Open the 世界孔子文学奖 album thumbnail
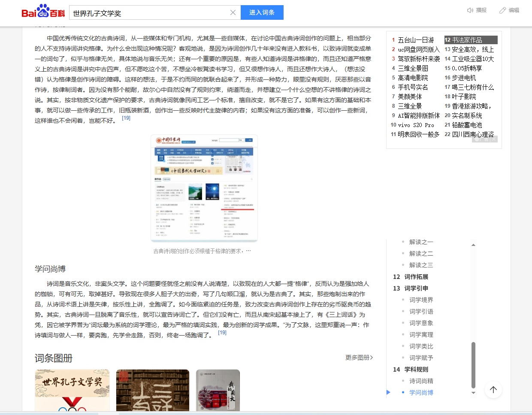 [72, 390]
